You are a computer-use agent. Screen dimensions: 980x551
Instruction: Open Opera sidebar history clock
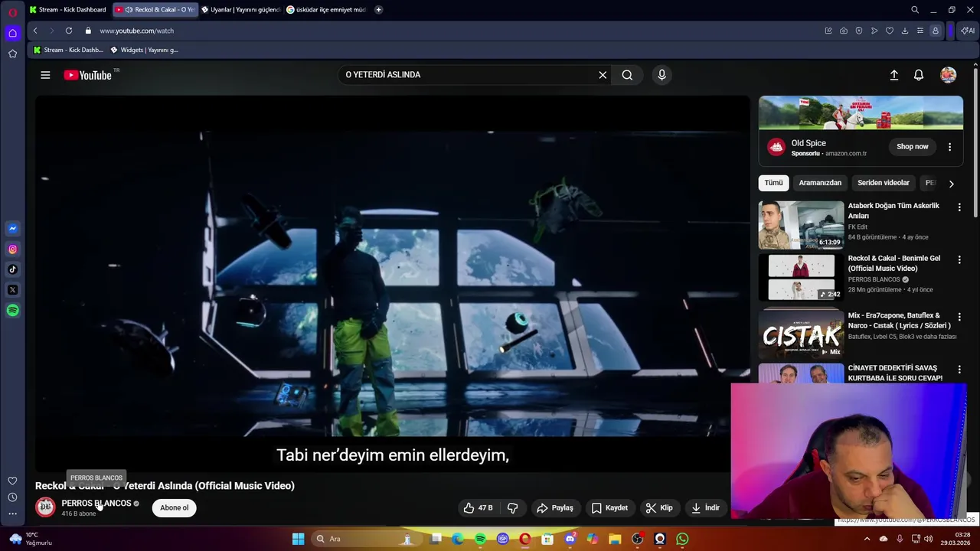pyautogui.click(x=12, y=497)
